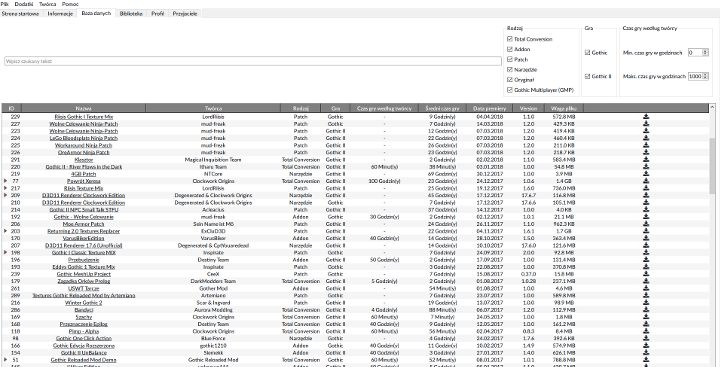Uncheck the Total Conversion filter
Image resolution: width=720 pixels, height=367 pixels.
tap(510, 40)
